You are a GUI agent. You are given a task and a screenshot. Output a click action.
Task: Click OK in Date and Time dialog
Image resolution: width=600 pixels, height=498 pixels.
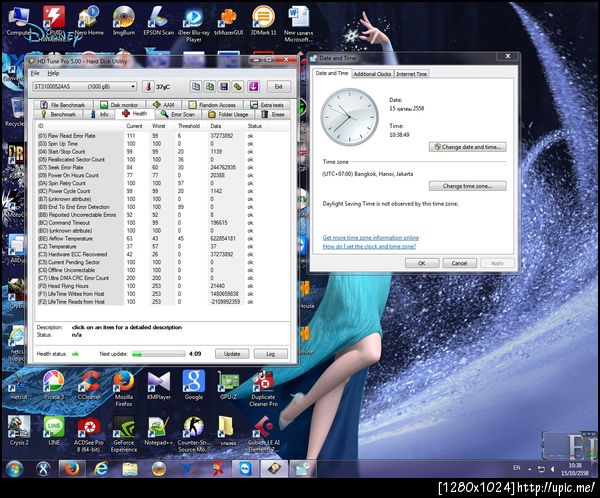[x=422, y=263]
